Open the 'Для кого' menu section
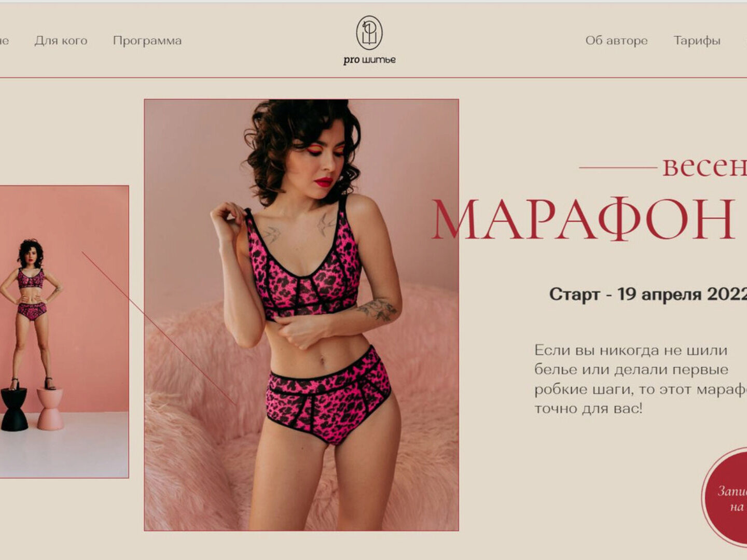The height and width of the screenshot is (560, 747). click(x=61, y=40)
